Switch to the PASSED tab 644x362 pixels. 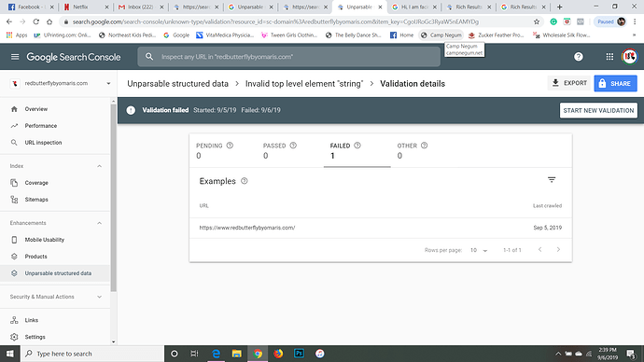(290, 150)
